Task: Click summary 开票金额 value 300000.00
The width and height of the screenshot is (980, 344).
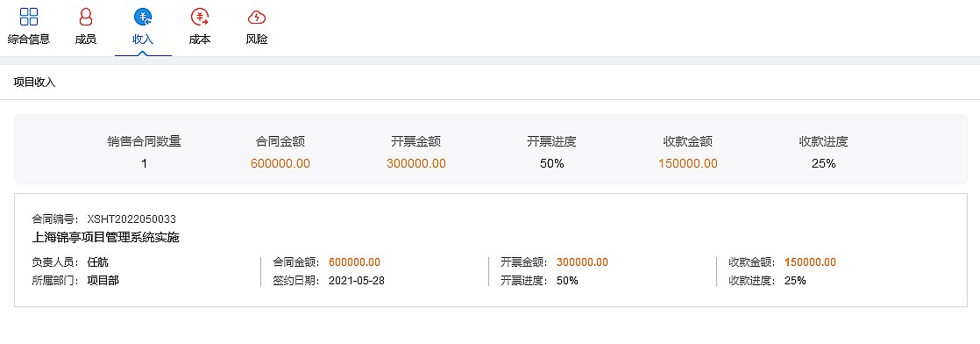Action: (416, 164)
